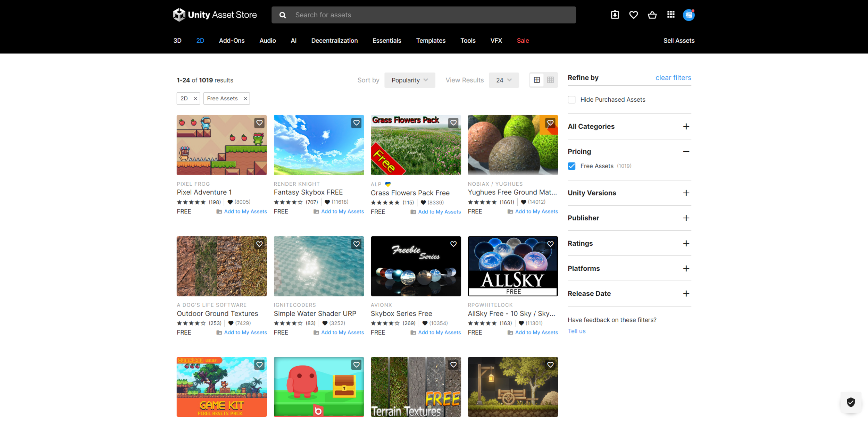The width and height of the screenshot is (868, 421).
Task: Collapse the Pricing filter section
Action: (686, 152)
